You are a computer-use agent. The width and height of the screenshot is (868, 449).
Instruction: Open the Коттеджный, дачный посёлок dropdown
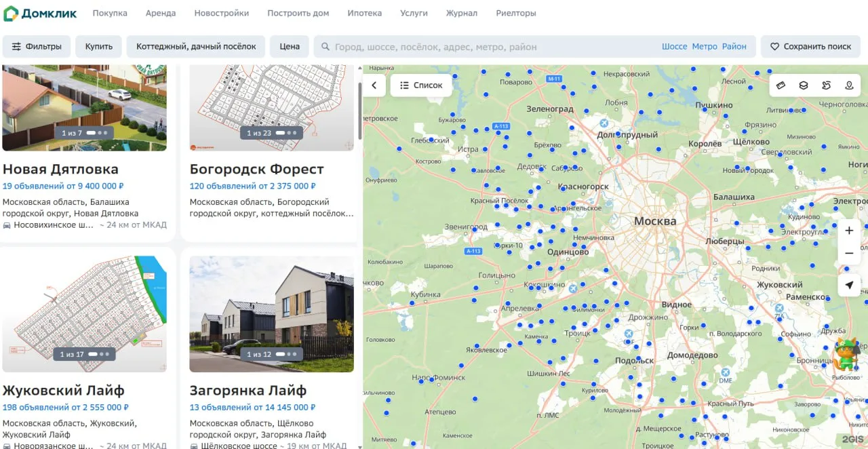(x=196, y=47)
